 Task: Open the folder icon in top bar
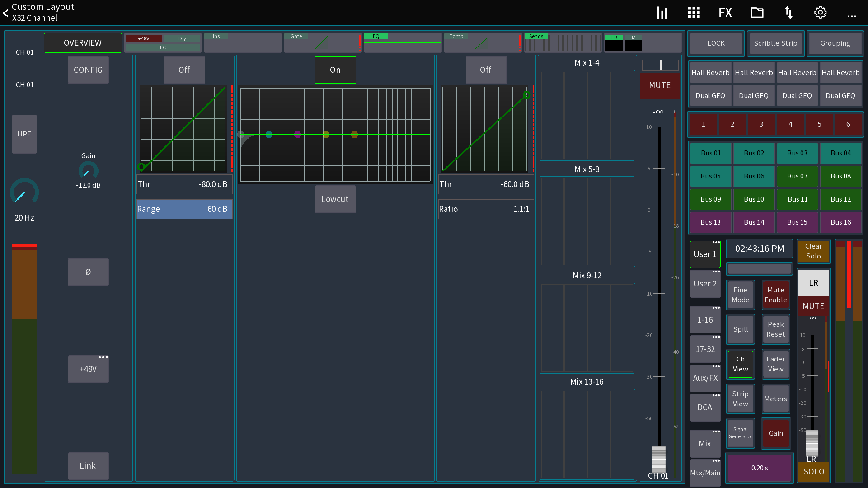pos(757,13)
